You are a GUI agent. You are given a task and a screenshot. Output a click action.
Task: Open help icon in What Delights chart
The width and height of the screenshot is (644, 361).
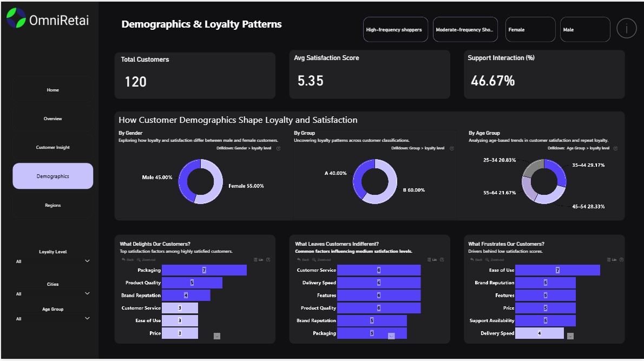(x=268, y=260)
